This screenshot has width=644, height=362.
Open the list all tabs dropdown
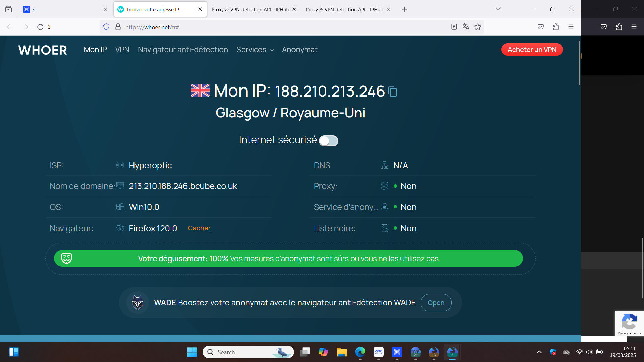click(498, 9)
